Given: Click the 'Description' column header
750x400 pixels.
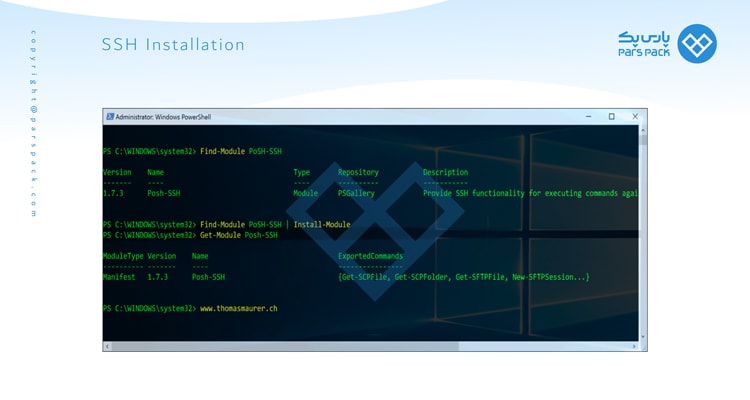Looking at the screenshot, I should [x=445, y=172].
